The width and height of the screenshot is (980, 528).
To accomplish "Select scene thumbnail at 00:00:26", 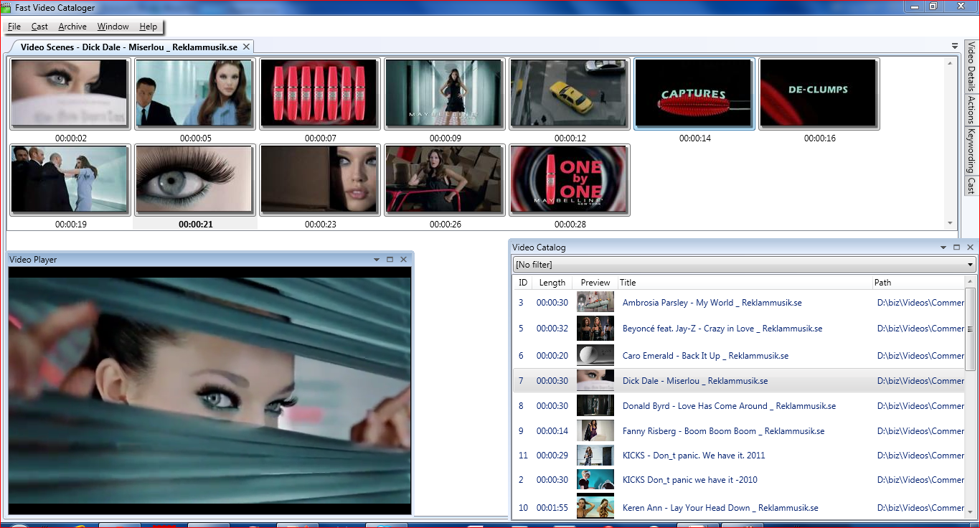I will (444, 180).
